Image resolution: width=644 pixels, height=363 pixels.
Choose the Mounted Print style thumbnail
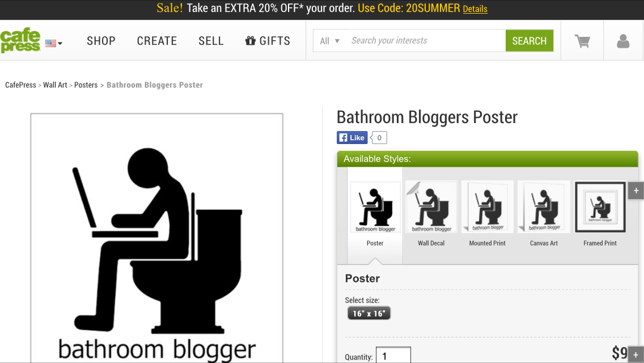[487, 214]
